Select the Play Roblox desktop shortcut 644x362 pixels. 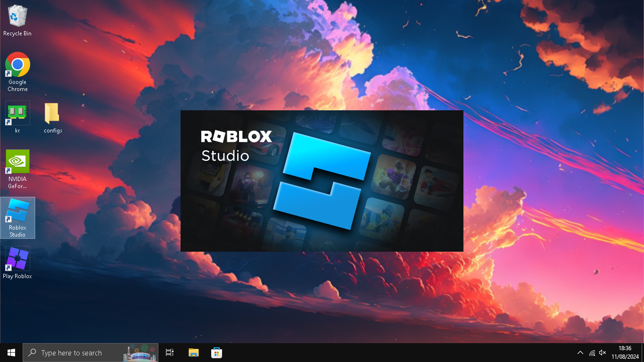point(17,263)
